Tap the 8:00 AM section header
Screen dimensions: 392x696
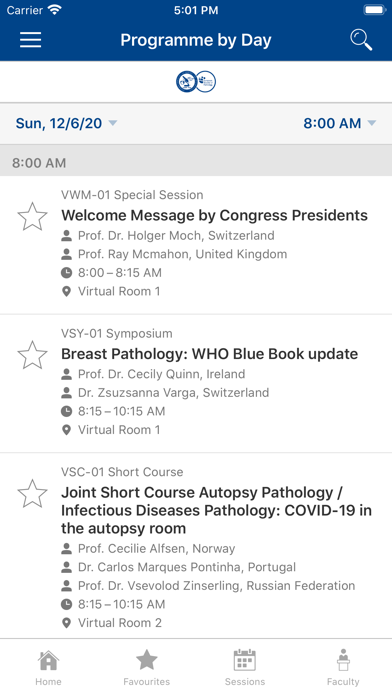[196, 163]
